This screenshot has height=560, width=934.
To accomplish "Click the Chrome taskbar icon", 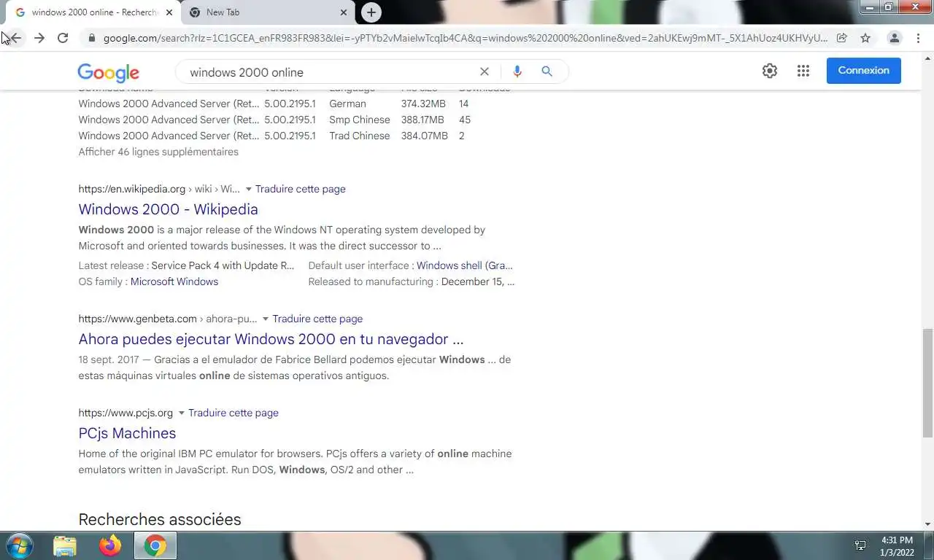I will [x=155, y=545].
